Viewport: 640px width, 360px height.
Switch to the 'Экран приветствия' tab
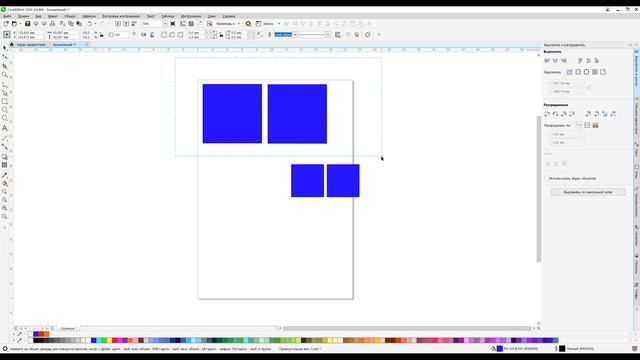tap(31, 44)
